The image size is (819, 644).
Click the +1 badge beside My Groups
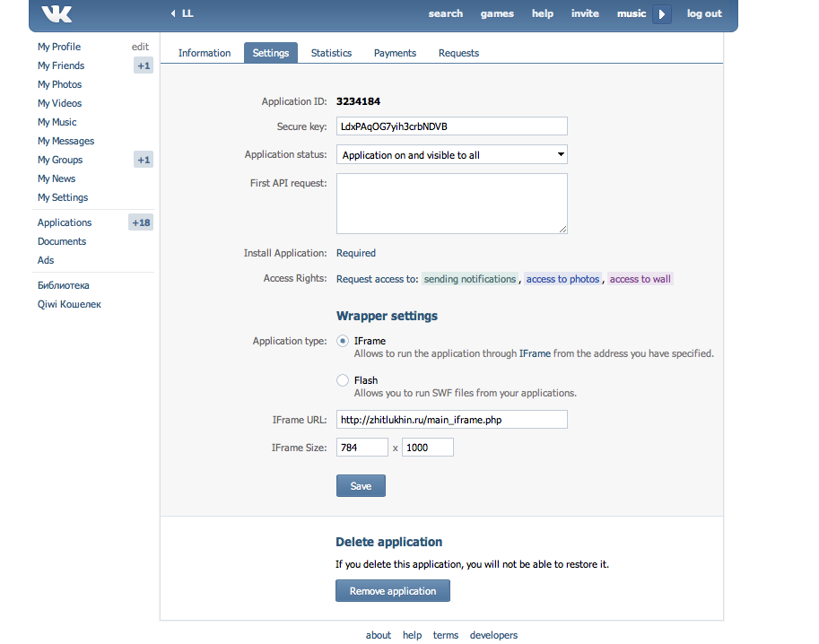click(144, 160)
